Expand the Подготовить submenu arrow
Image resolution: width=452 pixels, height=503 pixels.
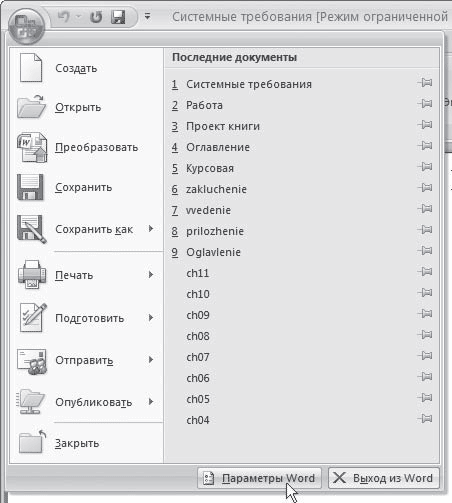[151, 317]
